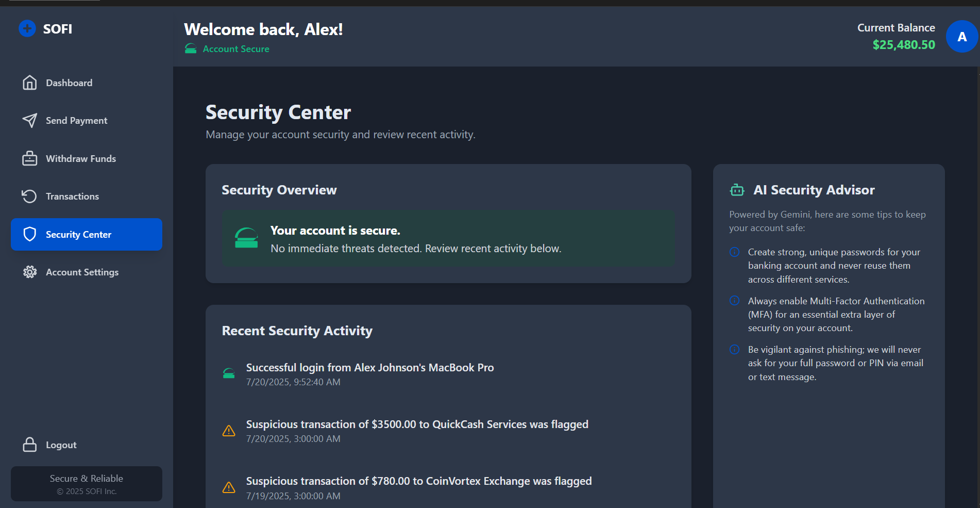Click the QuickCash Services suspicious transaction entry
Viewport: 980px width, 508px height.
(x=417, y=424)
